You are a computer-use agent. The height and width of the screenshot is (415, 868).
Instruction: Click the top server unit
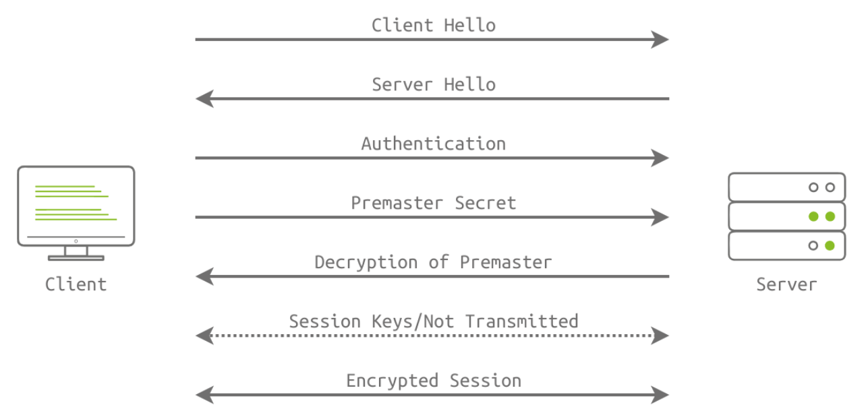tap(786, 187)
